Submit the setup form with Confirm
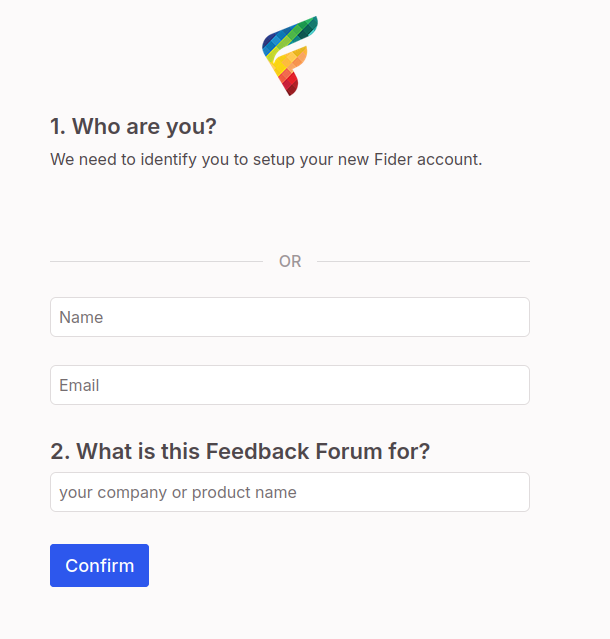 pos(99,566)
